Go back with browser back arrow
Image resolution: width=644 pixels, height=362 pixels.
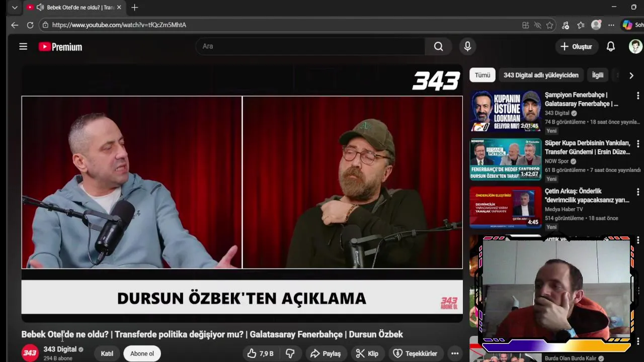point(15,25)
